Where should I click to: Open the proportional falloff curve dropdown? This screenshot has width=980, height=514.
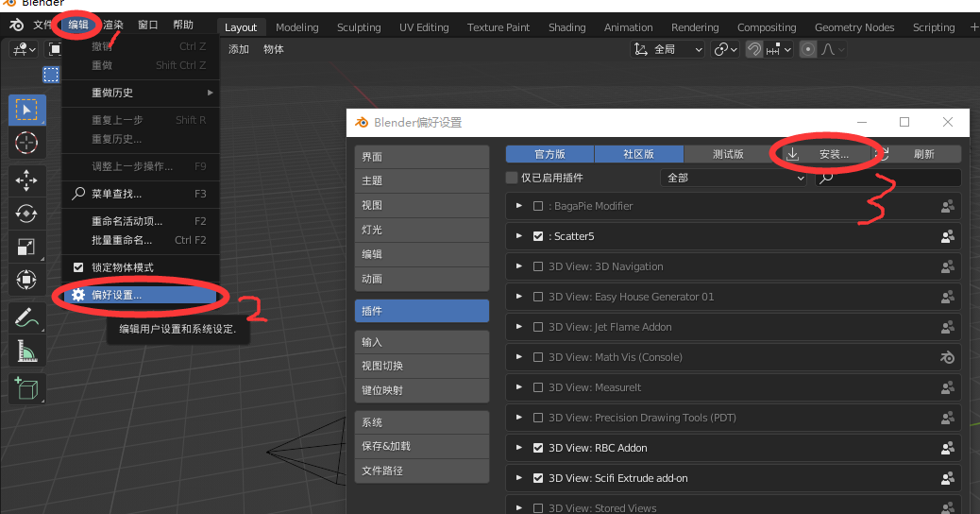tap(833, 49)
